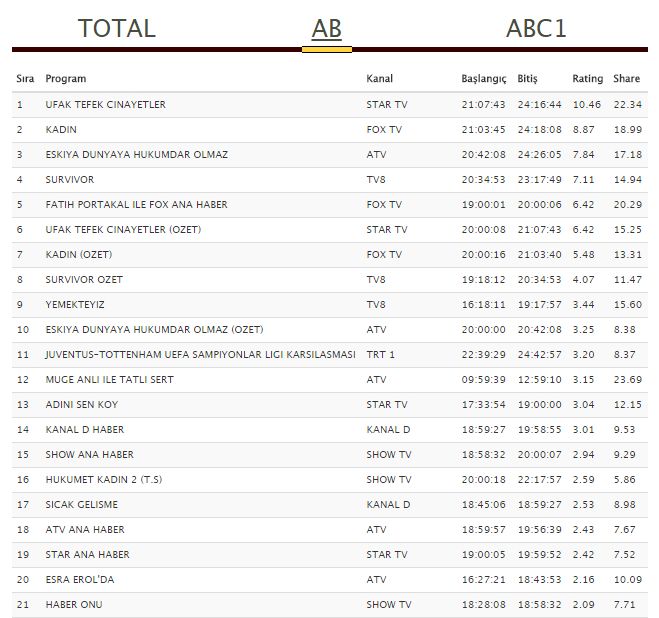Click share value 20.29

(x=628, y=205)
